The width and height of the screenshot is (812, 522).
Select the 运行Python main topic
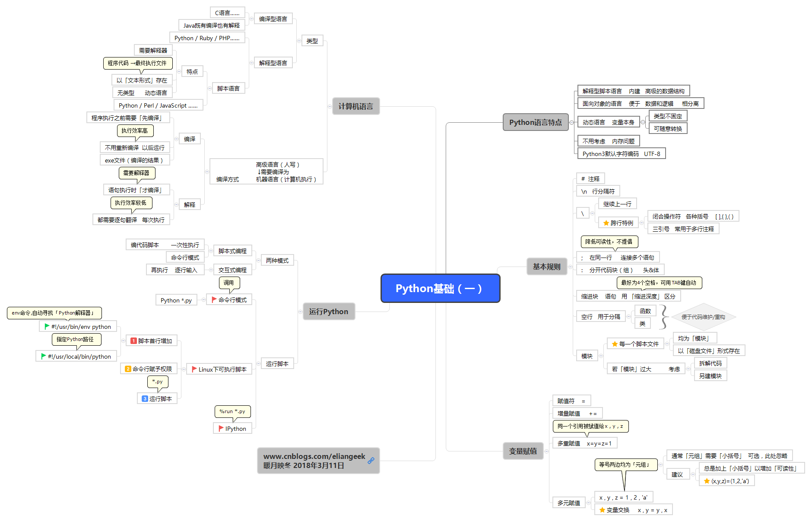pos(329,312)
